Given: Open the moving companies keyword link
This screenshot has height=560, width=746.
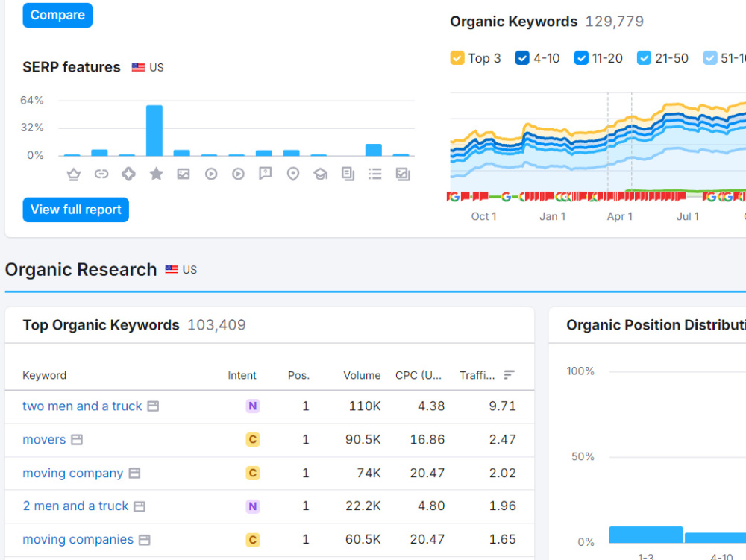Looking at the screenshot, I should (78, 540).
